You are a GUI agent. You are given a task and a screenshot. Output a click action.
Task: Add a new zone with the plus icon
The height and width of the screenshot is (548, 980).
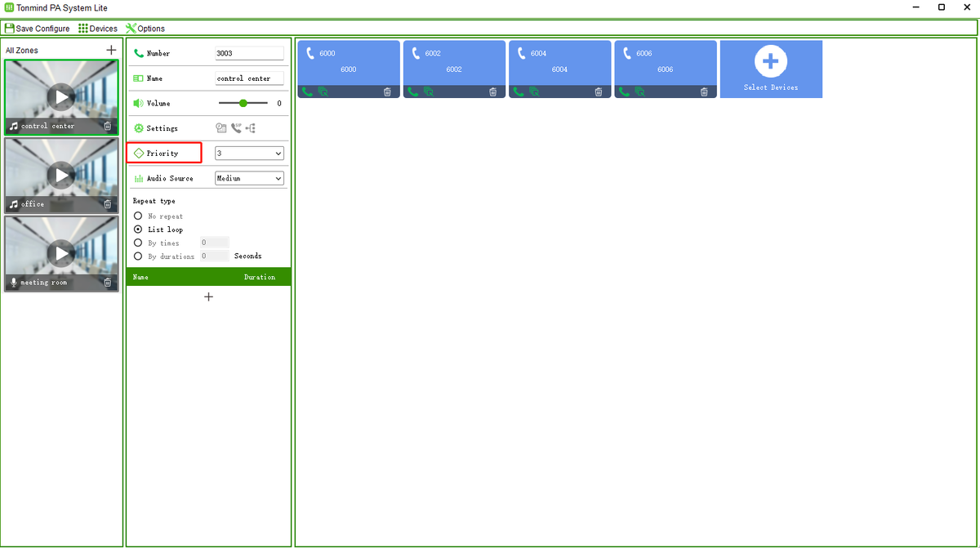(x=111, y=50)
